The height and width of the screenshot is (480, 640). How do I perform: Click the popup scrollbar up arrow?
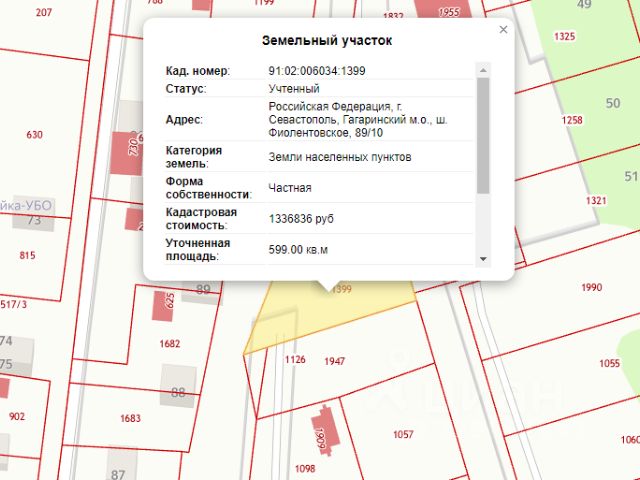point(483,70)
